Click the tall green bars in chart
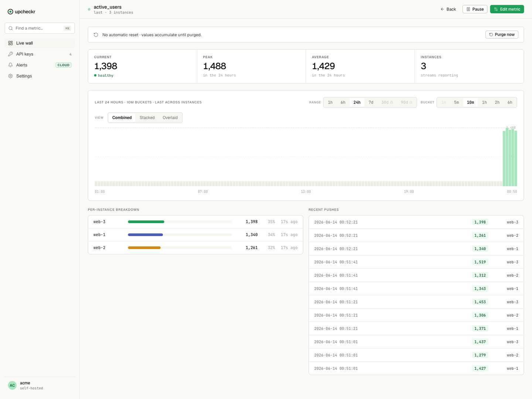Image resolution: width=532 pixels, height=399 pixels. point(510,157)
